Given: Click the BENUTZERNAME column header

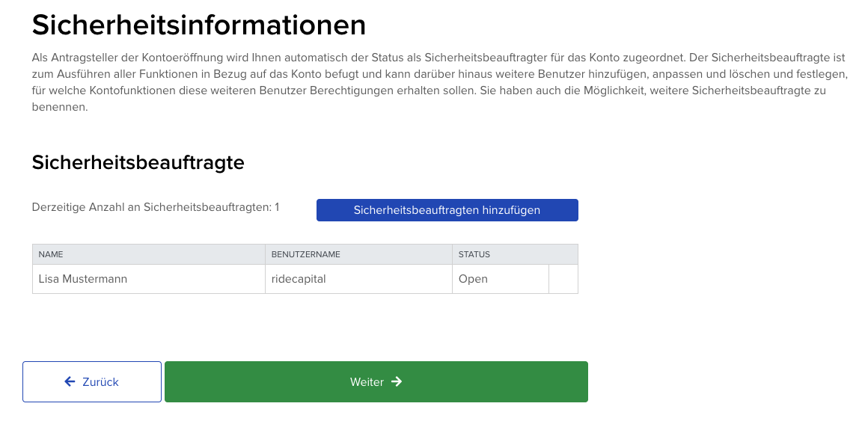Looking at the screenshot, I should 306,254.
